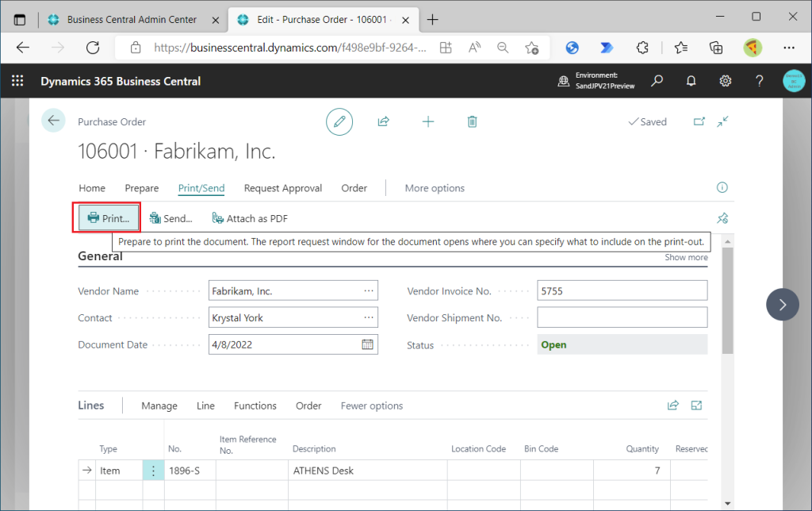Pin the action bar icon
This screenshot has width=812, height=511.
coord(722,218)
